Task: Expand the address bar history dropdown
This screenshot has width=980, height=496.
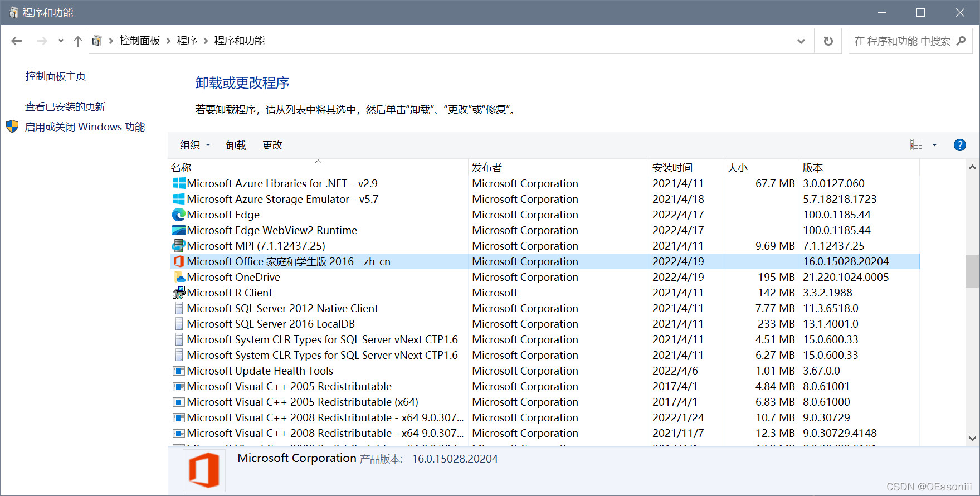Action: [801, 41]
